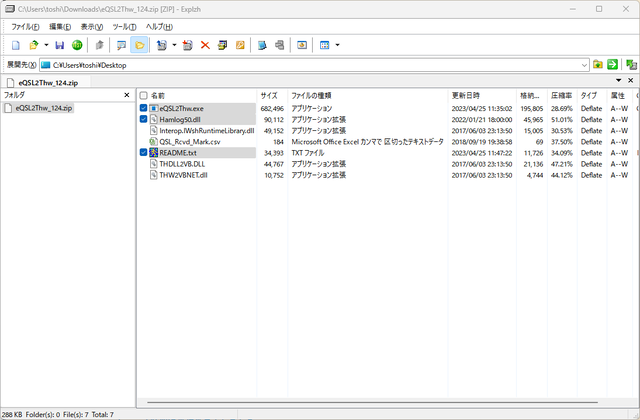
Task: Click the THDLL2VB.DLL file icon
Action: pyautogui.click(x=153, y=164)
